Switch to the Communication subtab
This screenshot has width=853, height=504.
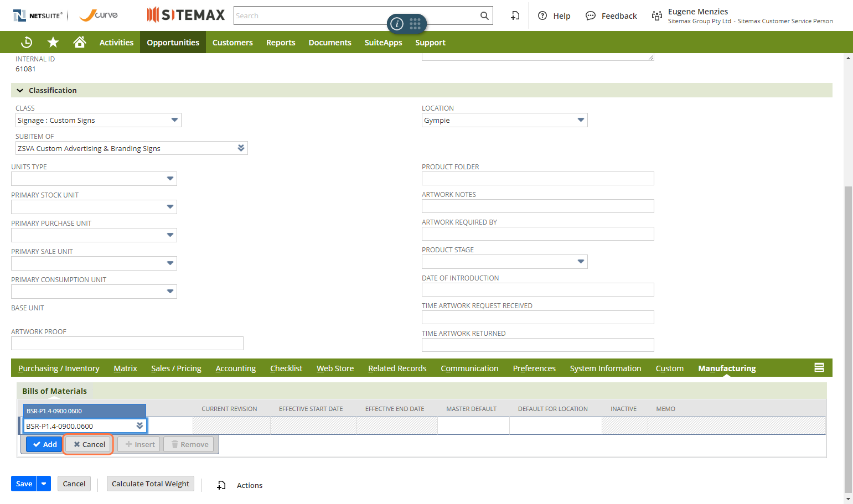pyautogui.click(x=469, y=368)
